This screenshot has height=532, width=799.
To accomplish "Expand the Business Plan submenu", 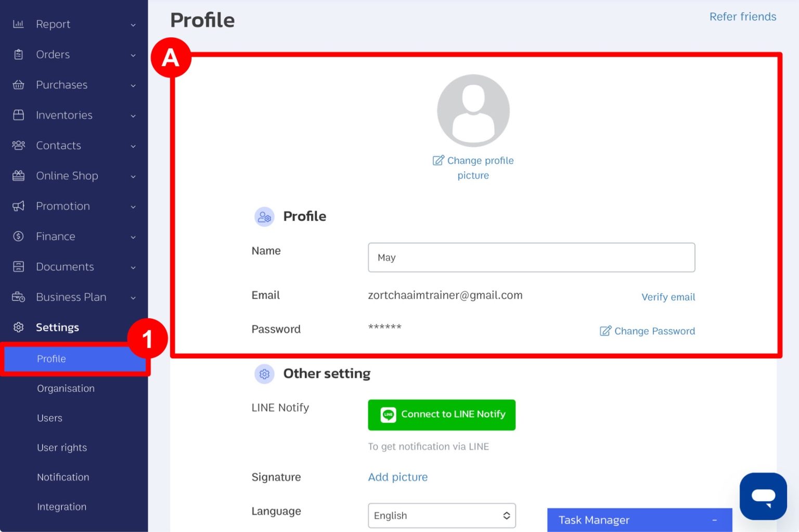I will tap(133, 297).
